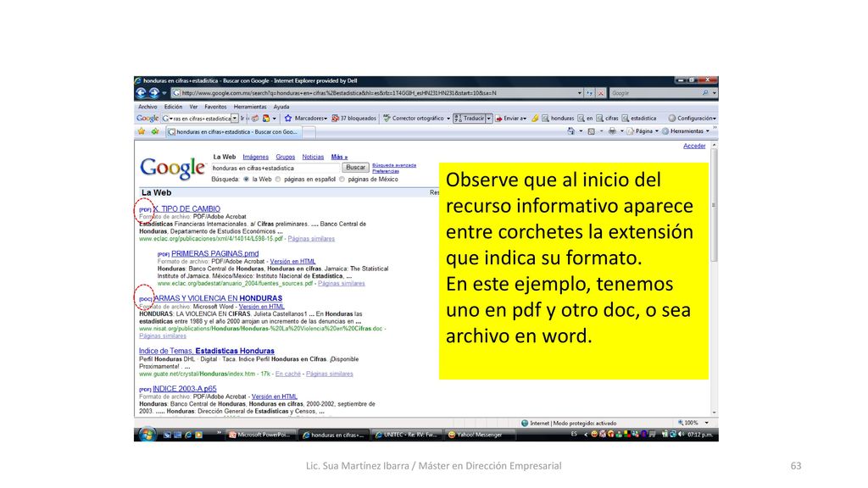
Task: Click the Windows Start orb
Action: [x=147, y=435]
